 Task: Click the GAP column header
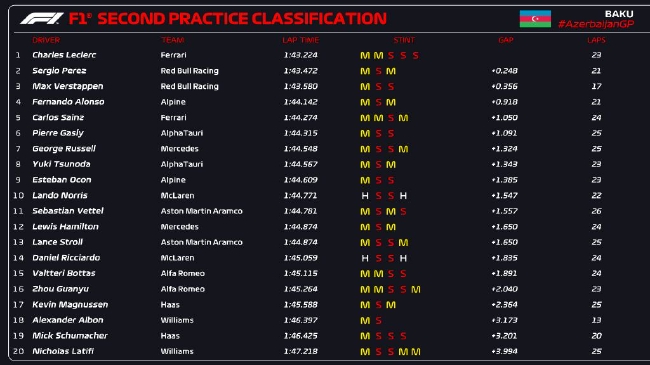(x=505, y=40)
